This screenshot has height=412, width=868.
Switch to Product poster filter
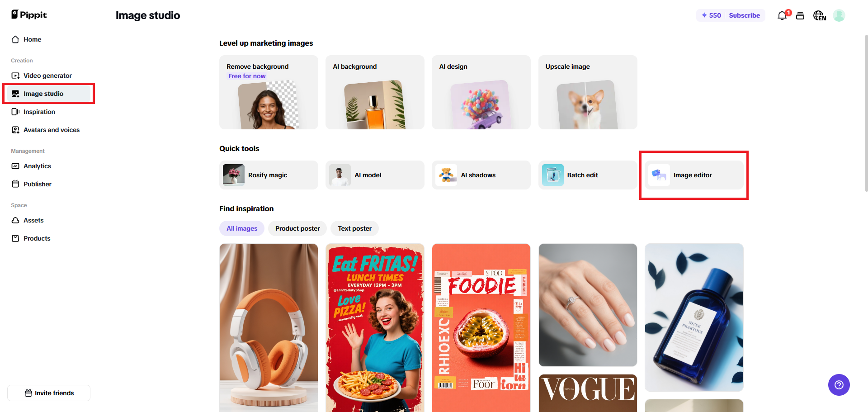[x=297, y=228]
